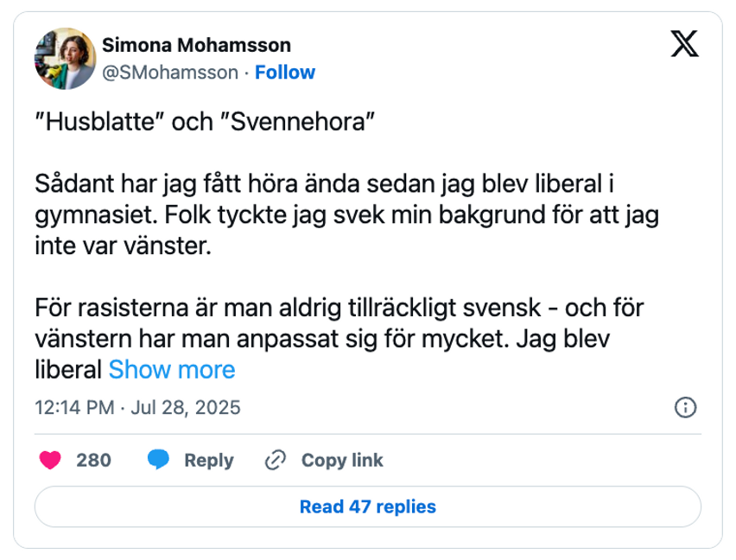The height and width of the screenshot is (560, 736).
Task: Click the X logo icon
Action: pos(685,45)
